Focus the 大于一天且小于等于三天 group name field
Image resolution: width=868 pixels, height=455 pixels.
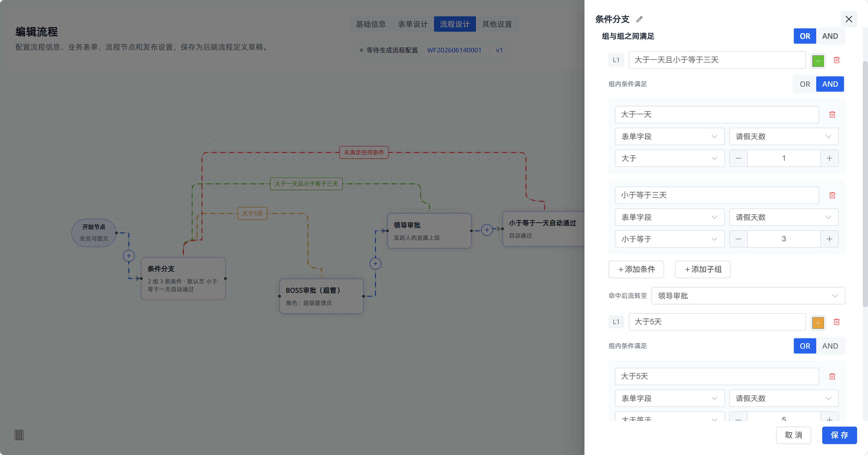click(717, 60)
